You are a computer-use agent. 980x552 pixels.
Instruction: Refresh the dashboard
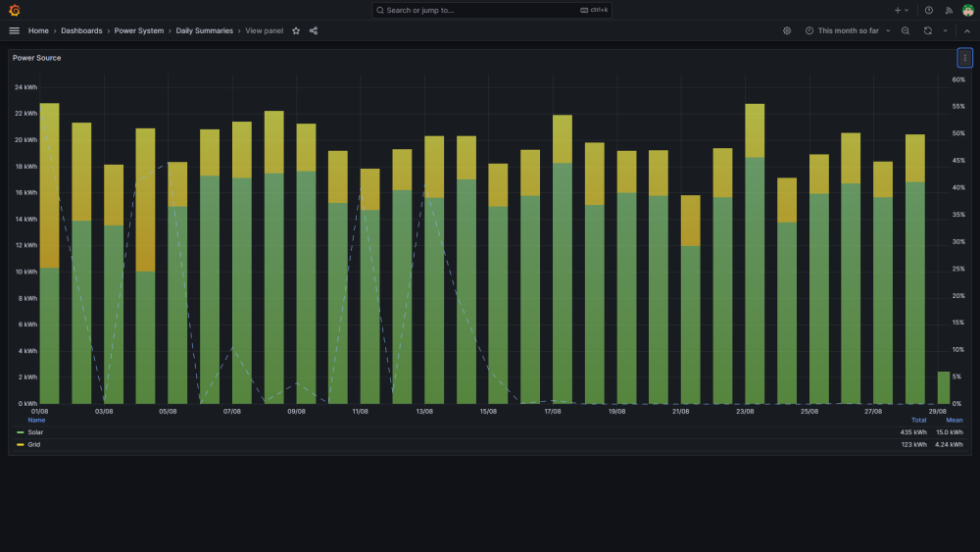927,30
